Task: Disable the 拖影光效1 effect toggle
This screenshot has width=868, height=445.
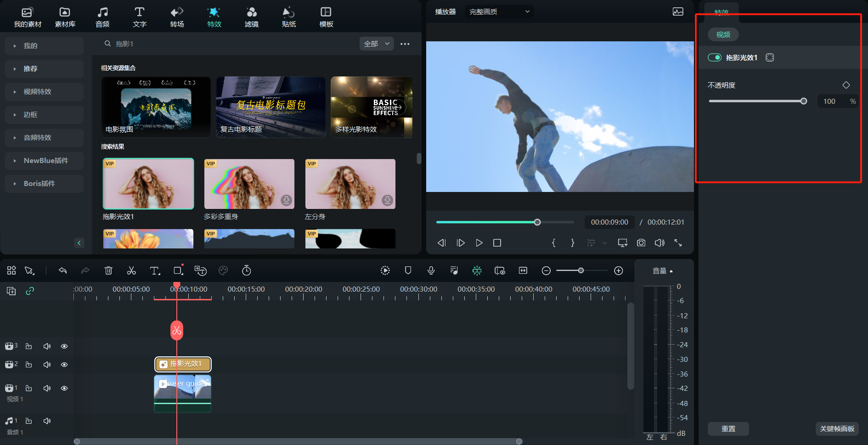Action: [x=715, y=57]
